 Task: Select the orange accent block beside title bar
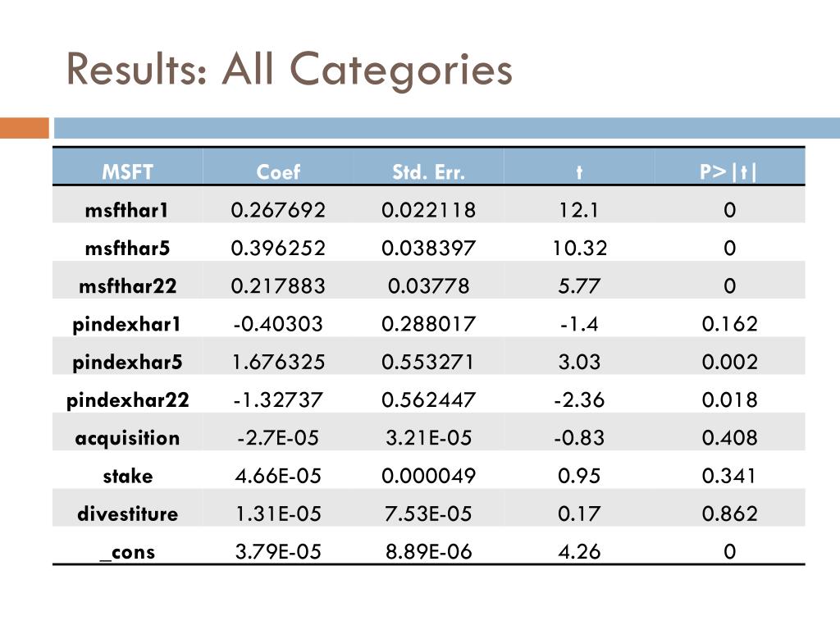tap(24, 128)
